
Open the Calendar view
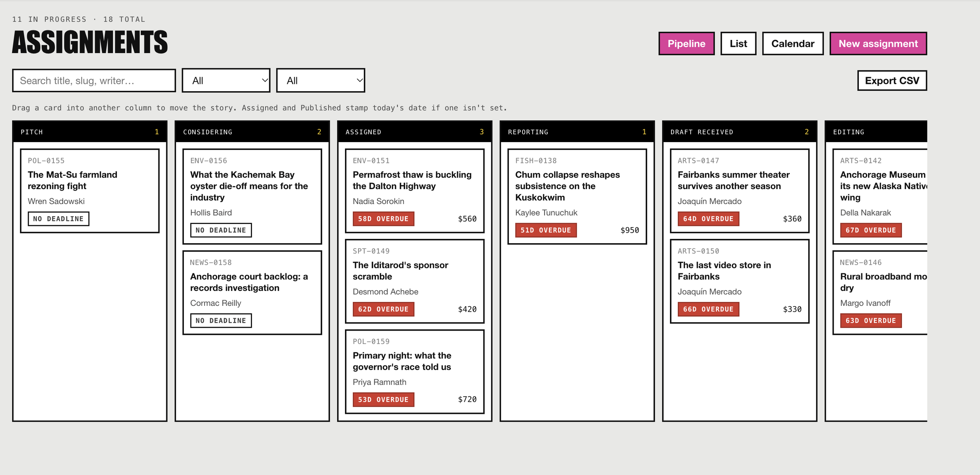(x=793, y=43)
